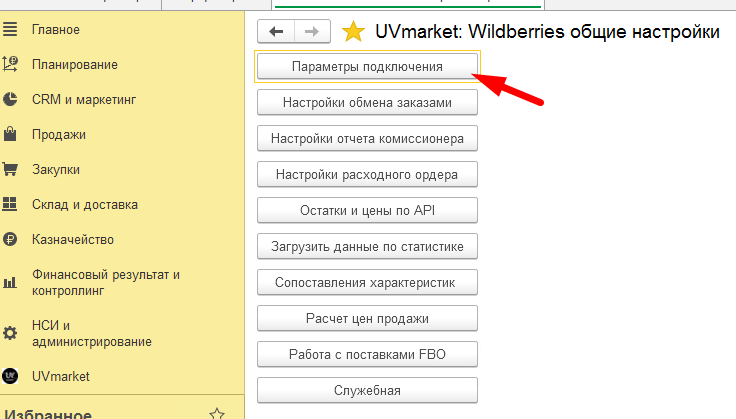Open the Продажи section

[x=59, y=135]
